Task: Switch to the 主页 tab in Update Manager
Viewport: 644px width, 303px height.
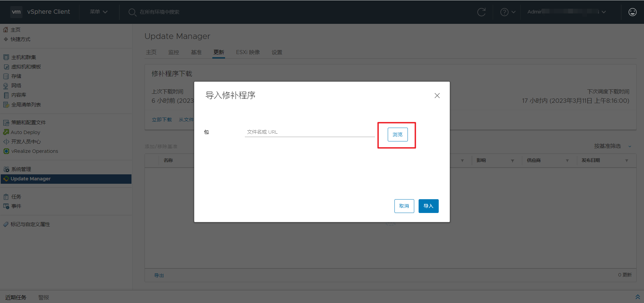Action: [151, 52]
